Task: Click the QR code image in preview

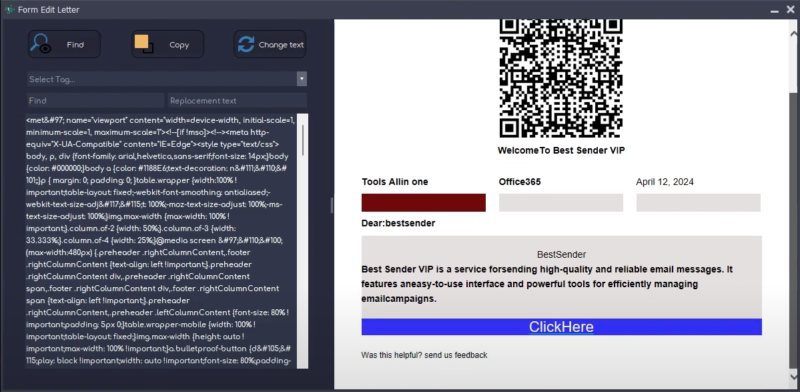Action: pyautogui.click(x=561, y=78)
